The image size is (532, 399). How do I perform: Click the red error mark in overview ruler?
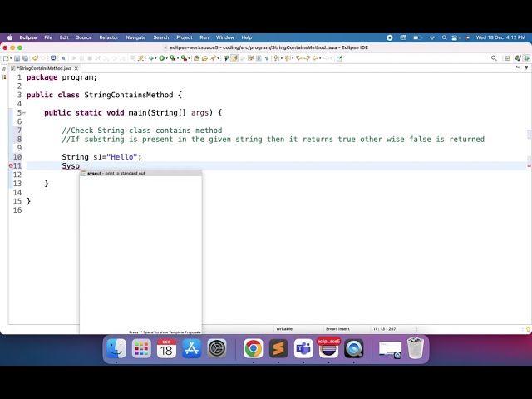(529, 165)
